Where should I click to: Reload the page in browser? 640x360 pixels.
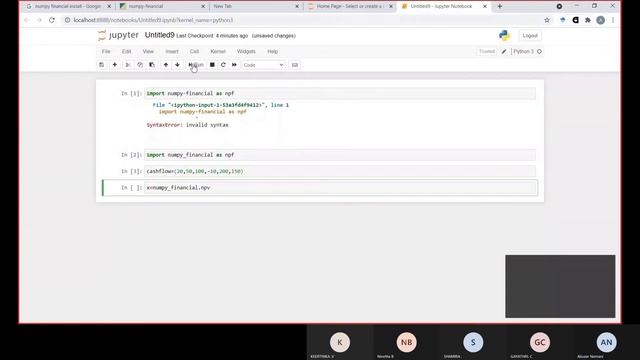point(52,20)
